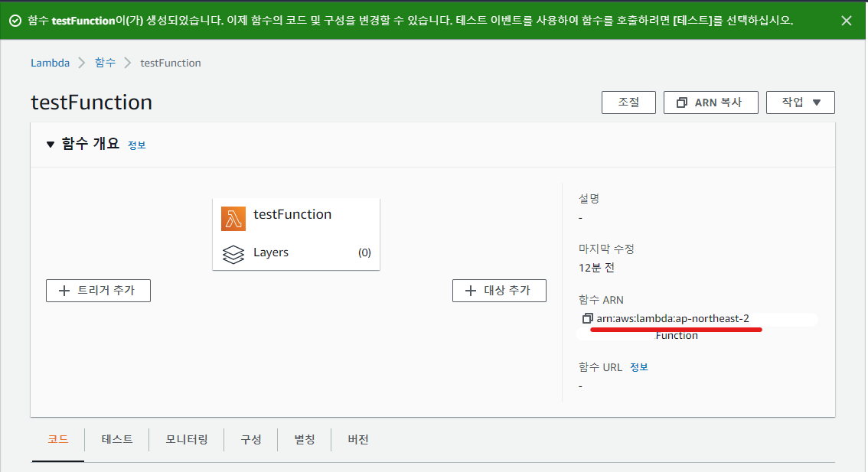This screenshot has width=868, height=472.
Task: Switch to 모니터링 tab
Action: [187, 439]
